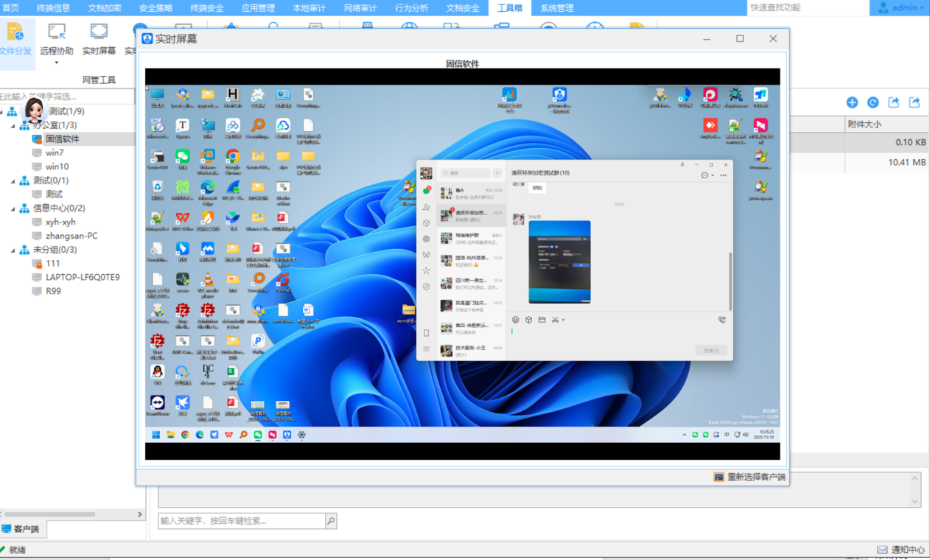Select the locked 111 client icon
Viewport: 930px width, 560px height.
37,263
